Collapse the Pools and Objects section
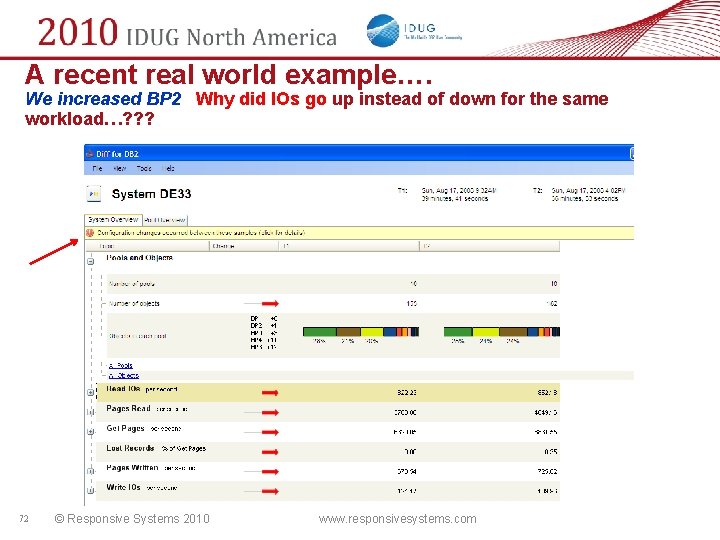The image size is (720, 540). click(91, 261)
